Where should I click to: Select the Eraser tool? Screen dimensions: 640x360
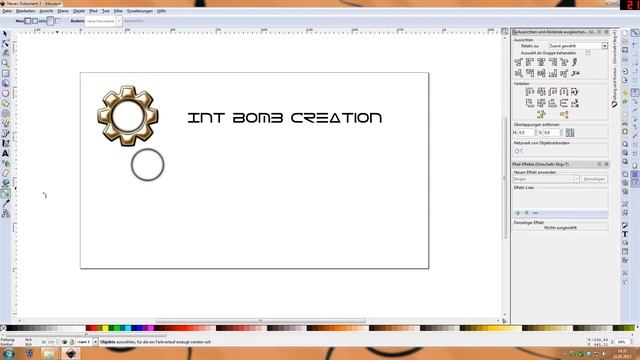(5, 173)
